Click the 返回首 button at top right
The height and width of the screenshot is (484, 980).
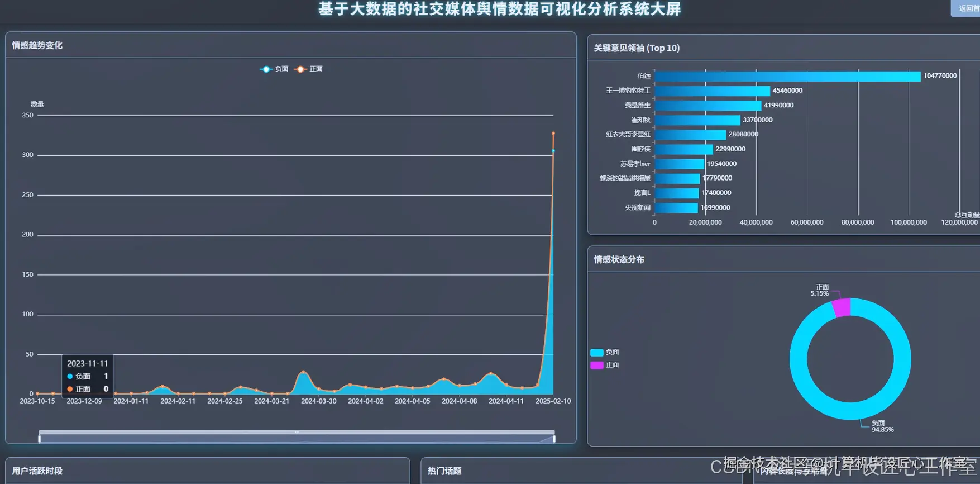click(965, 8)
